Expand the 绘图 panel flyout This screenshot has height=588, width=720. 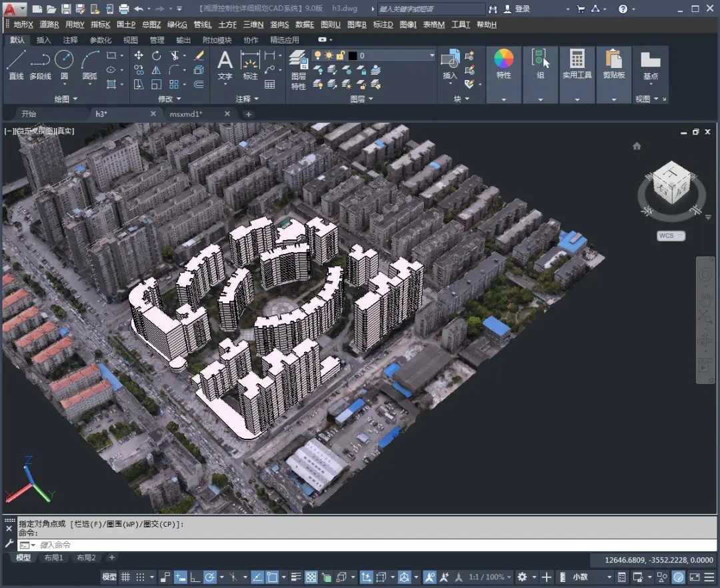pyautogui.click(x=66, y=99)
